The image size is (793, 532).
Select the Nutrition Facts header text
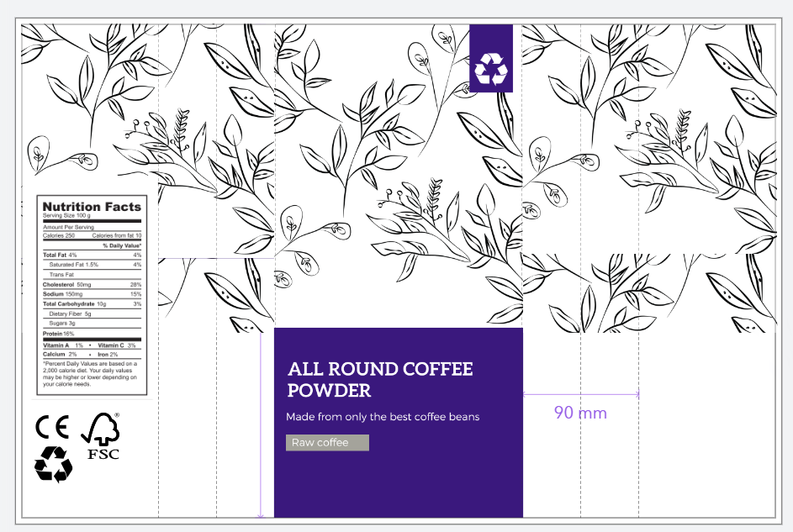pos(91,206)
